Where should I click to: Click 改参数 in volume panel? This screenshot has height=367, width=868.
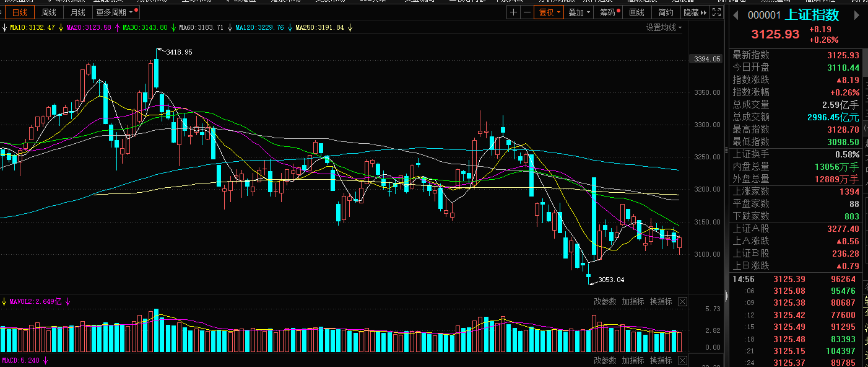[605, 301]
